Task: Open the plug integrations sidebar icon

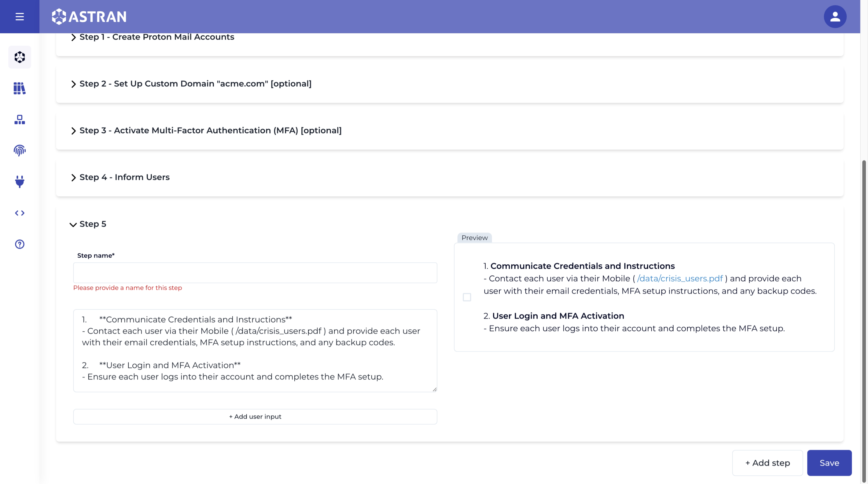Action: [x=20, y=182]
